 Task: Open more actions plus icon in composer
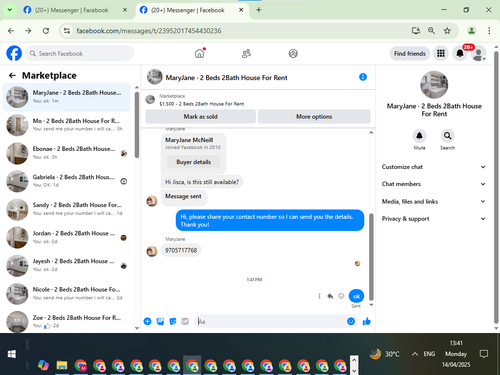(147, 321)
